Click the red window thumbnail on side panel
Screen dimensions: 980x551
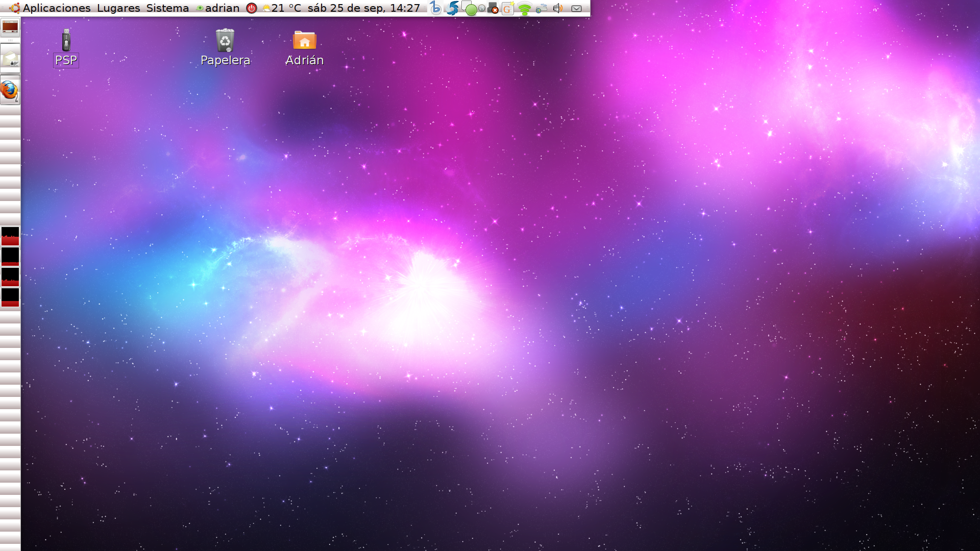coord(10,28)
